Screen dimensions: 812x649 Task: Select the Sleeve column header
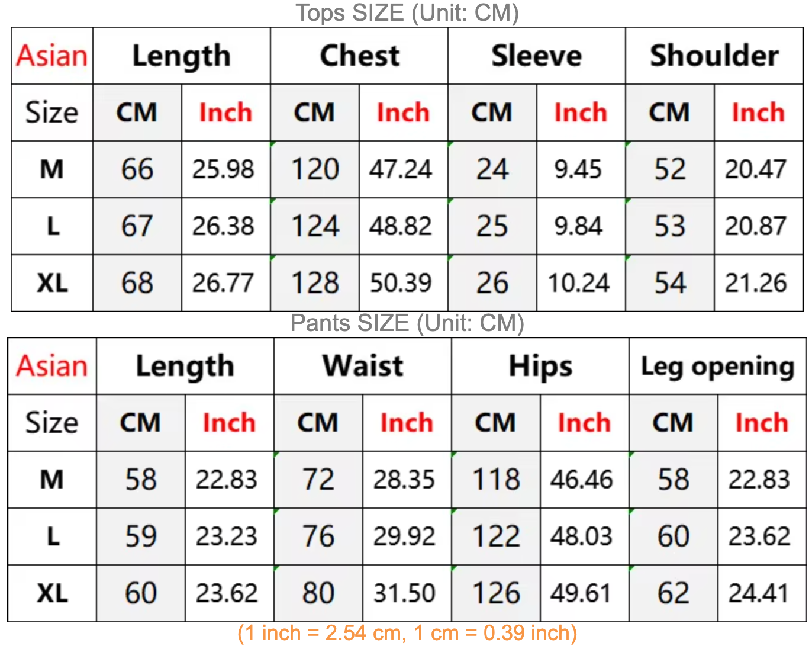[537, 56]
